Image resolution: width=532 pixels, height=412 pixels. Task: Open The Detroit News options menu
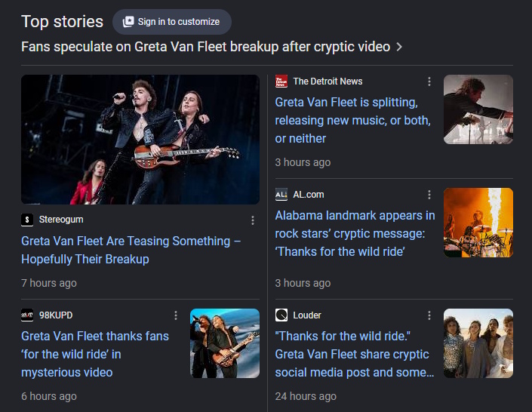pos(429,81)
